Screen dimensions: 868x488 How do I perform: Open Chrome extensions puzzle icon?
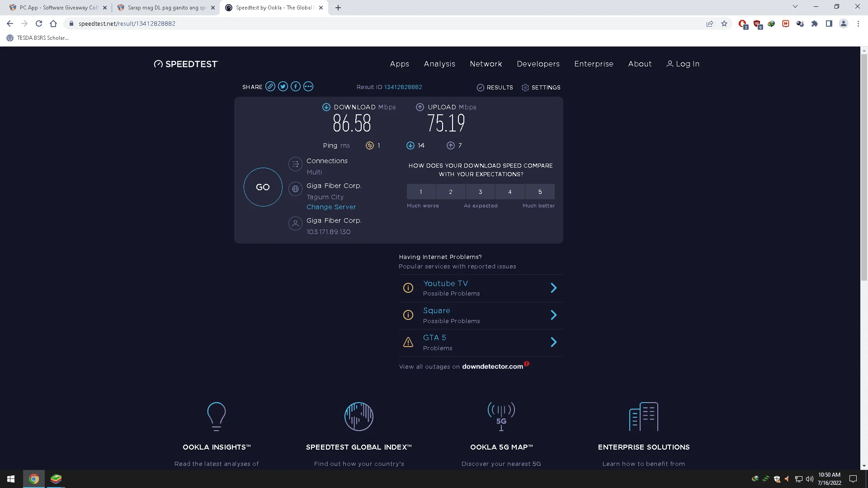[x=815, y=23]
